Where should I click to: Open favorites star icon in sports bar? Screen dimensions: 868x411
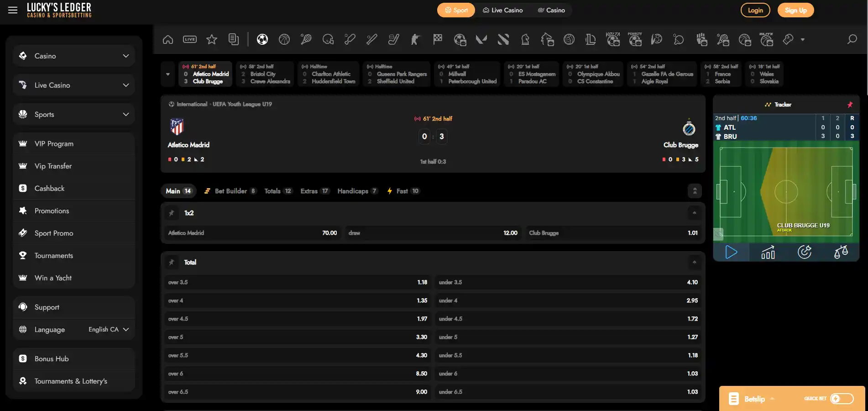212,40
